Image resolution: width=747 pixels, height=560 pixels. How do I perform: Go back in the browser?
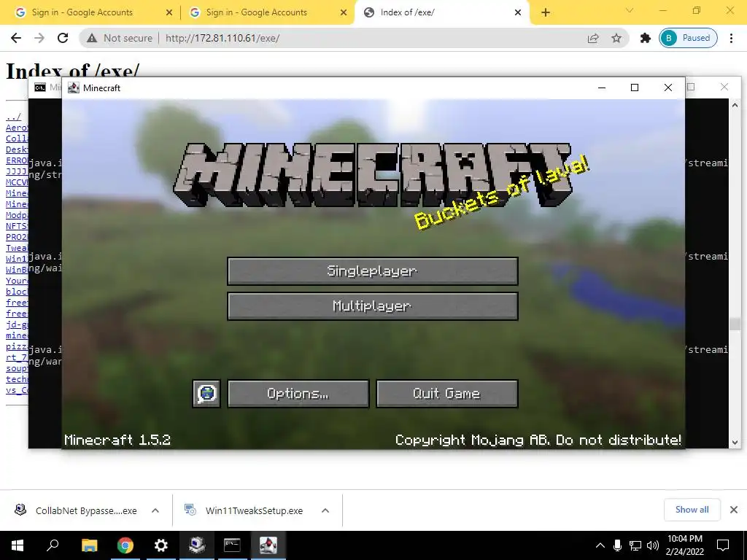[x=16, y=38]
